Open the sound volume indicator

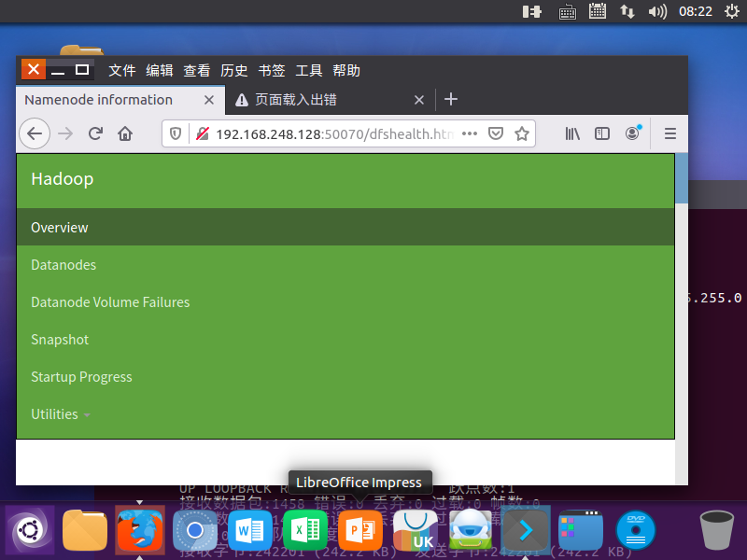(x=657, y=11)
